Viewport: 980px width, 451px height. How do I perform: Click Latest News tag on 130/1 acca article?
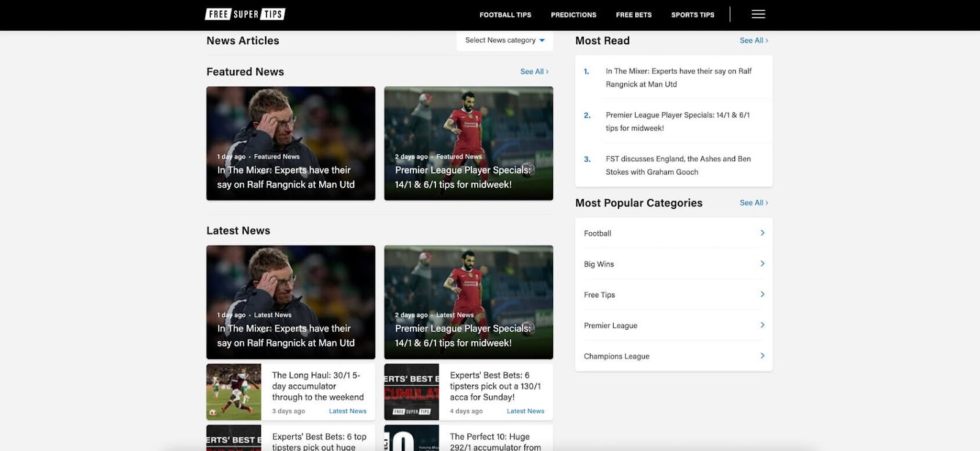pos(525,411)
